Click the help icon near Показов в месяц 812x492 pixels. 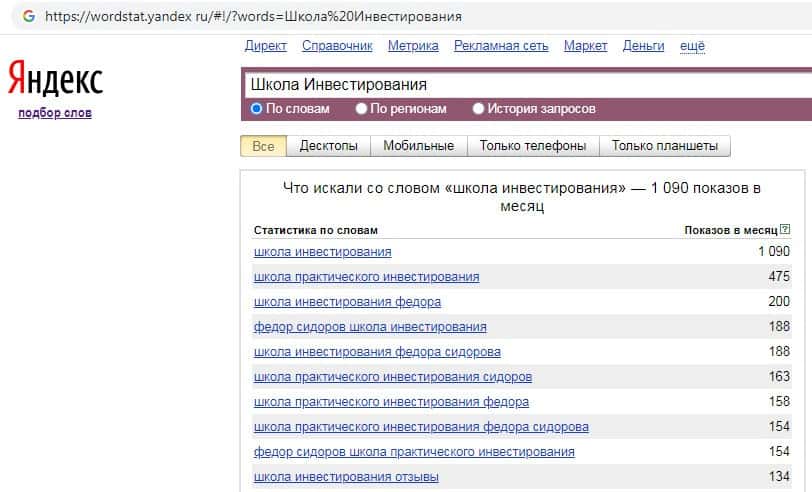pyautogui.click(x=785, y=230)
